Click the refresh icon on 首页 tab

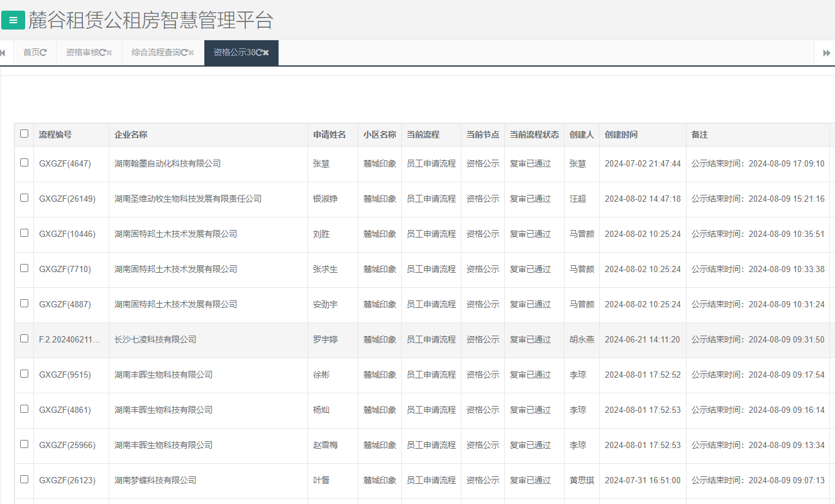pyautogui.click(x=43, y=52)
